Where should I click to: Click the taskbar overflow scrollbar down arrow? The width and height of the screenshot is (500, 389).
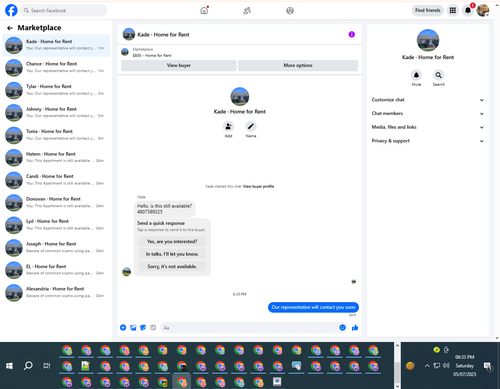point(397,386)
